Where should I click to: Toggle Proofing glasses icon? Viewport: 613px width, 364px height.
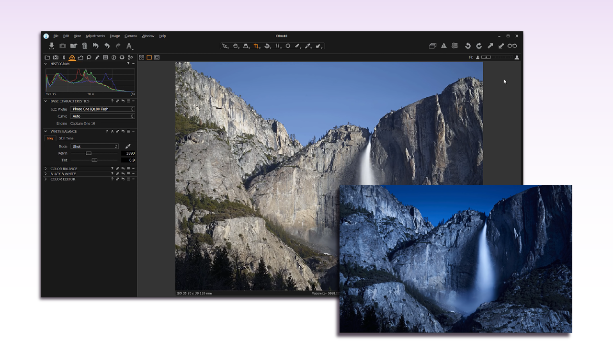512,46
